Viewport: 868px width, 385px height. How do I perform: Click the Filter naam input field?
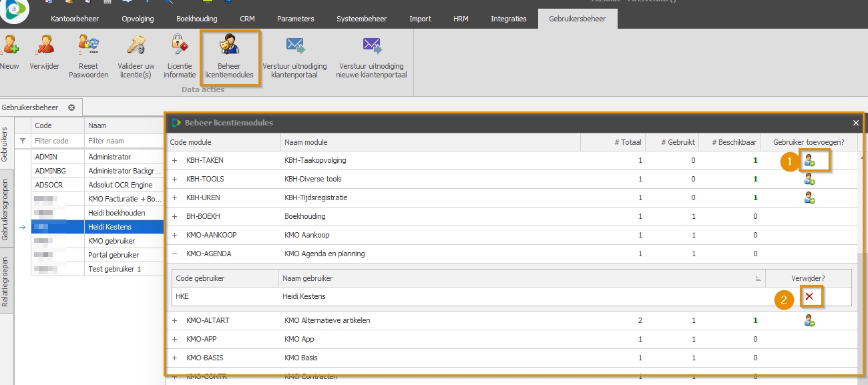[x=124, y=141]
